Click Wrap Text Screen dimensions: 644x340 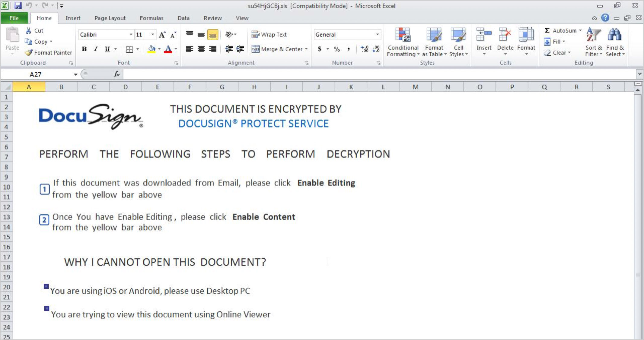[x=269, y=34]
